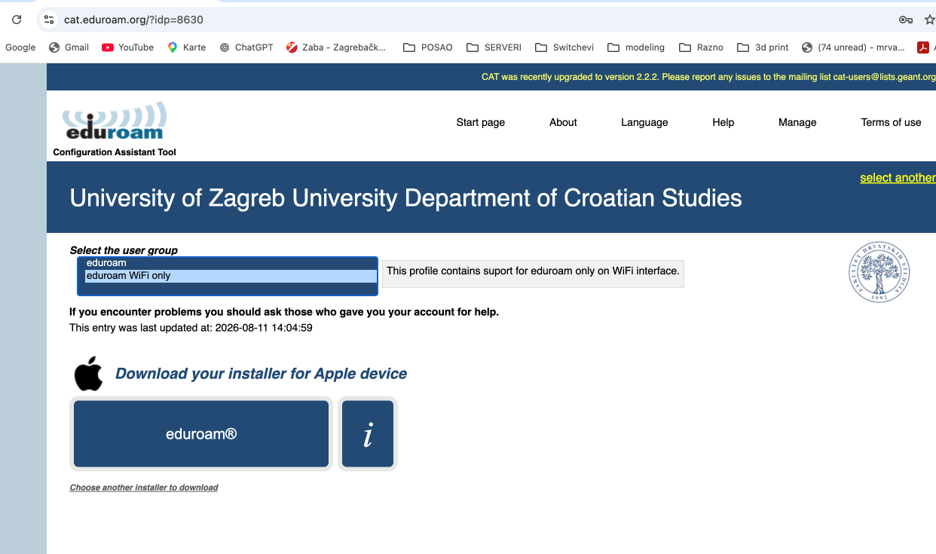This screenshot has width=936, height=554.
Task: Click the Apple logo icon
Action: [x=88, y=374]
